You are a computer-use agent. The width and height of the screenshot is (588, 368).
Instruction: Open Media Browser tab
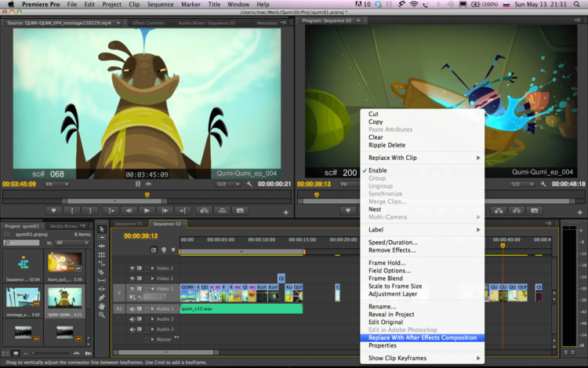[x=64, y=226]
